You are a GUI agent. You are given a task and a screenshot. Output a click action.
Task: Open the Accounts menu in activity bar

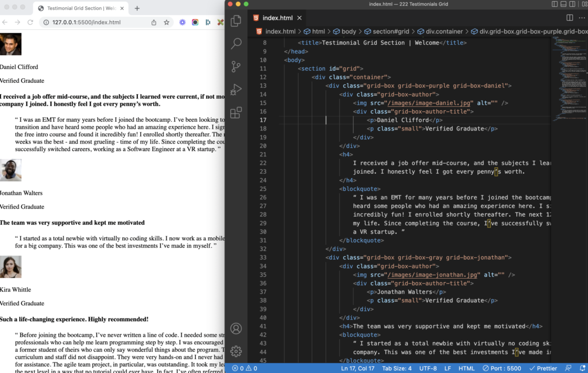point(236,329)
